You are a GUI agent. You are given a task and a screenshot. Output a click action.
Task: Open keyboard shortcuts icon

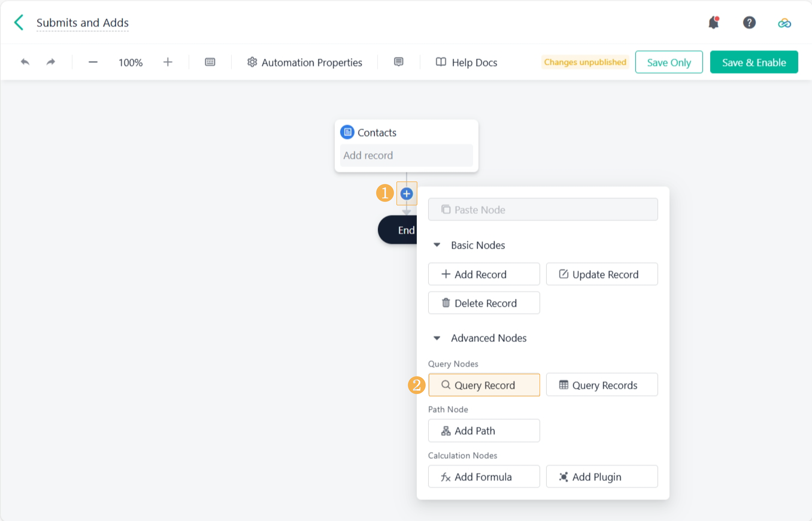tap(210, 62)
